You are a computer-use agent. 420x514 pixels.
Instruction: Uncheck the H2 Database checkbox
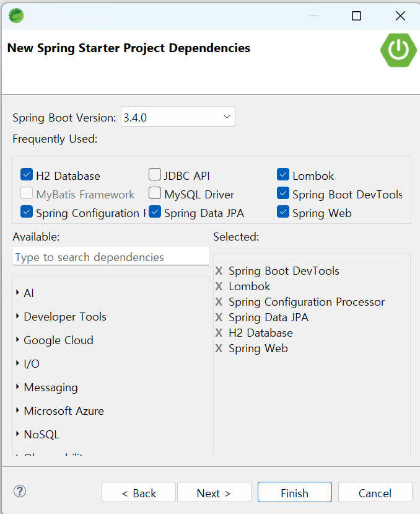pos(26,174)
